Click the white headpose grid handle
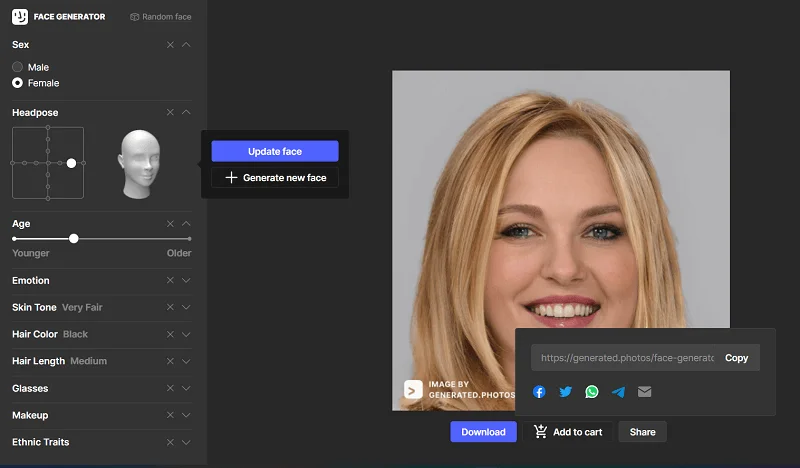The width and height of the screenshot is (800, 468). point(71,163)
